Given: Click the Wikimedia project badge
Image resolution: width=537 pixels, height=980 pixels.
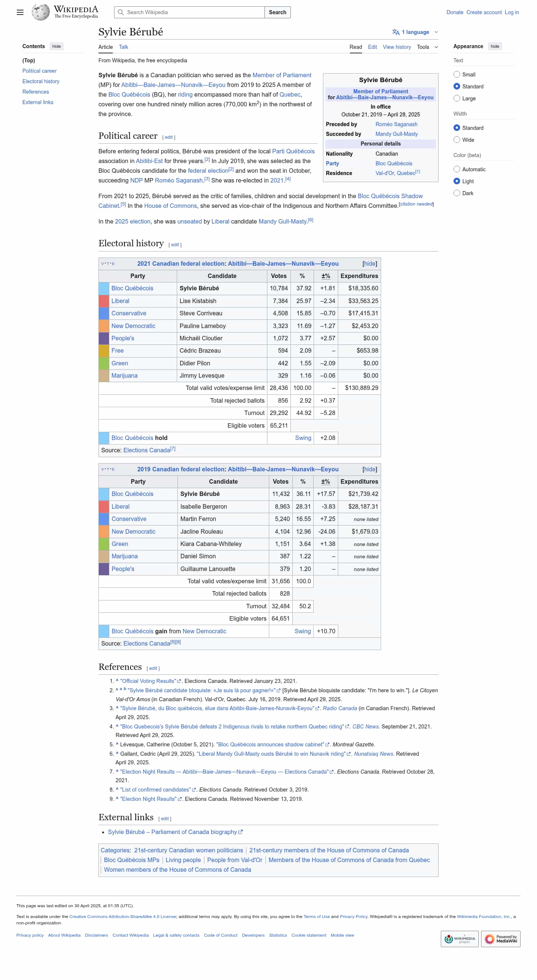Looking at the screenshot, I should pyautogui.click(x=459, y=939).
